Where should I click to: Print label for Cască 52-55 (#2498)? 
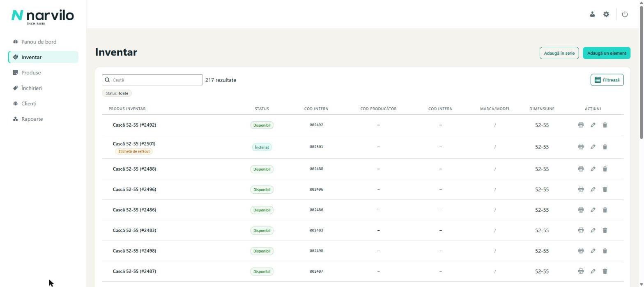click(x=581, y=251)
